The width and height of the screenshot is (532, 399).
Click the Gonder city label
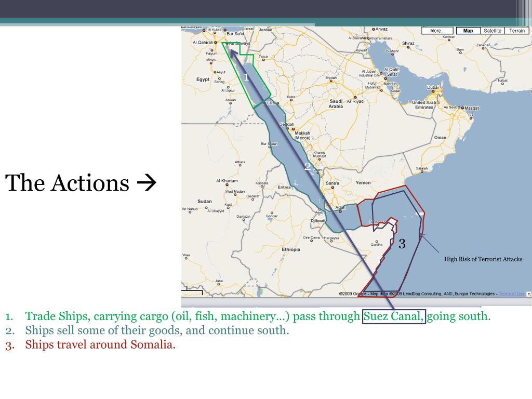[272, 216]
